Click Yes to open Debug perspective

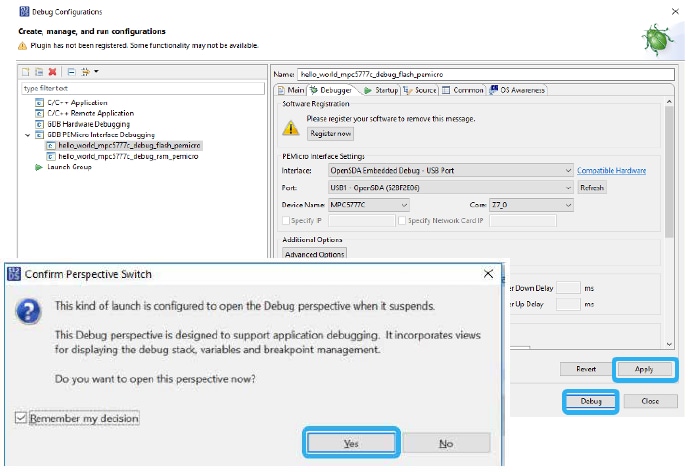point(350,443)
